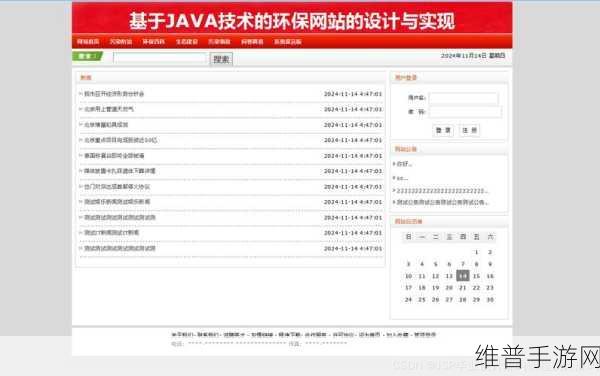
Task: Select date 19 in the calendar
Action: tap(435, 288)
